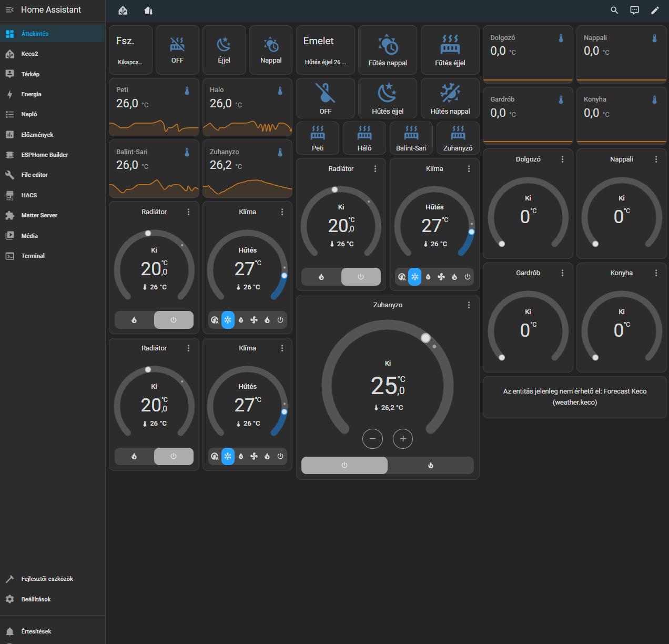
Task: Open Áttekintés in the sidebar
Action: (x=53, y=34)
